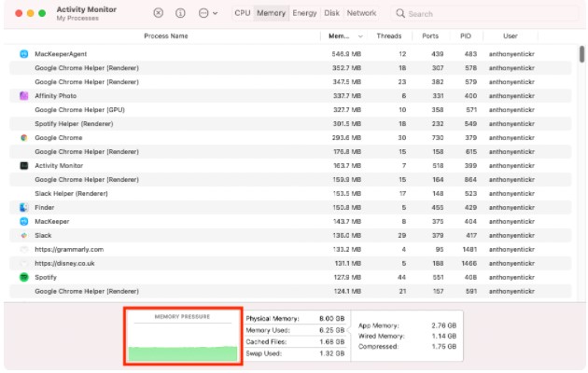
Task: Select the Spotify process name
Action: 46,277
